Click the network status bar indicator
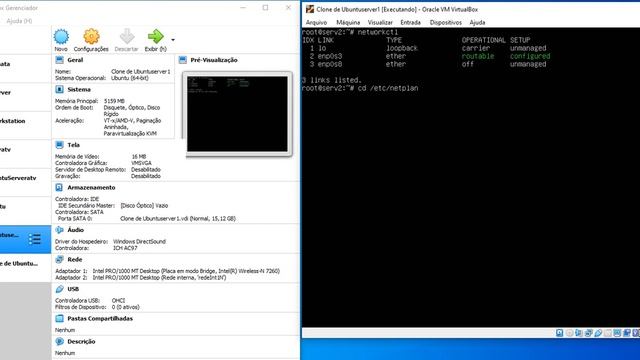The height and width of the screenshot is (360, 640). [x=588, y=333]
